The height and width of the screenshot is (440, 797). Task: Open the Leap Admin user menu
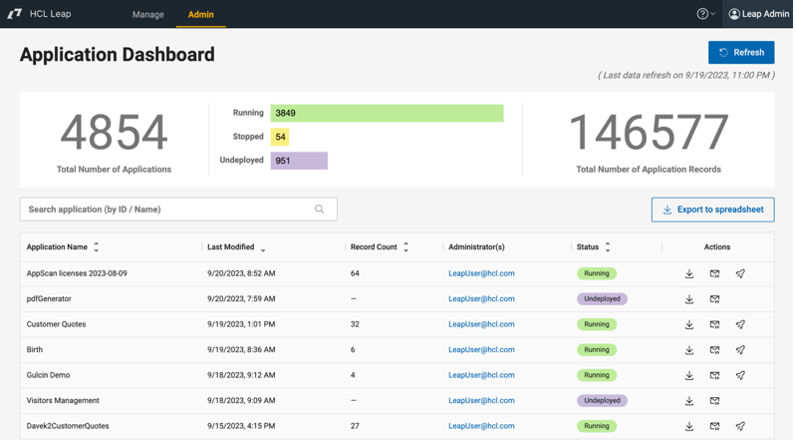(759, 14)
